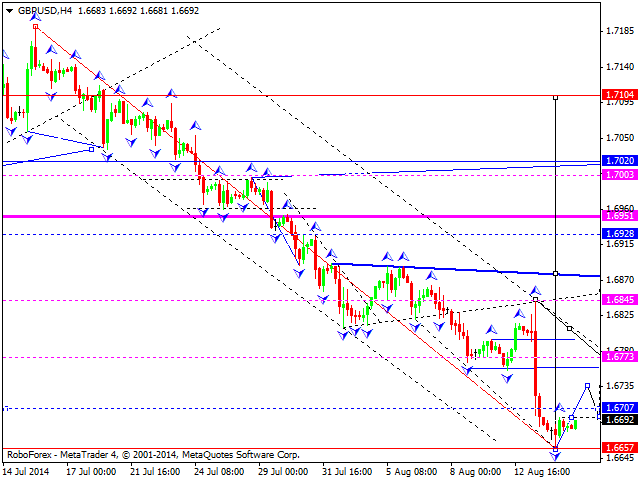Click the 31 Jul 16:00 time label
The width and height of the screenshot is (640, 480).
tap(347, 472)
